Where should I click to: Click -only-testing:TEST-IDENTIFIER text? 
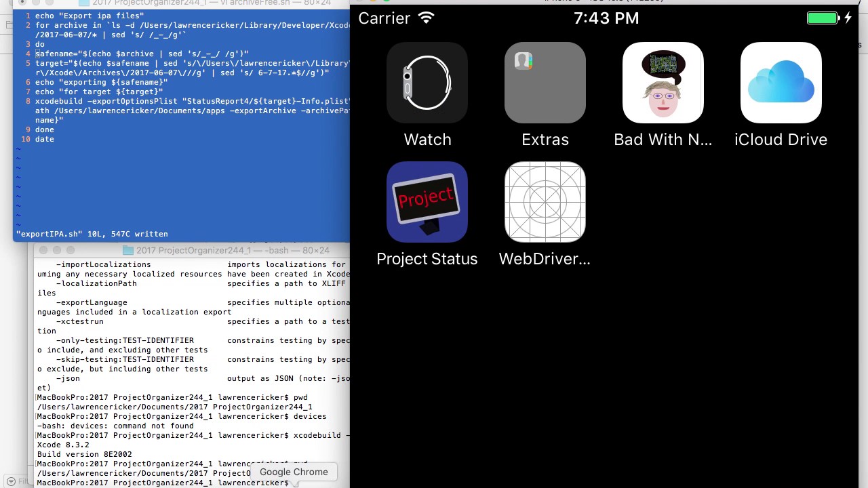coord(125,340)
